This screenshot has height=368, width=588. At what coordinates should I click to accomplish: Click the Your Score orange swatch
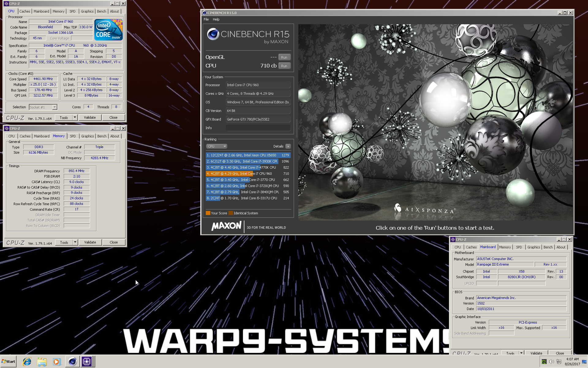[208, 213]
